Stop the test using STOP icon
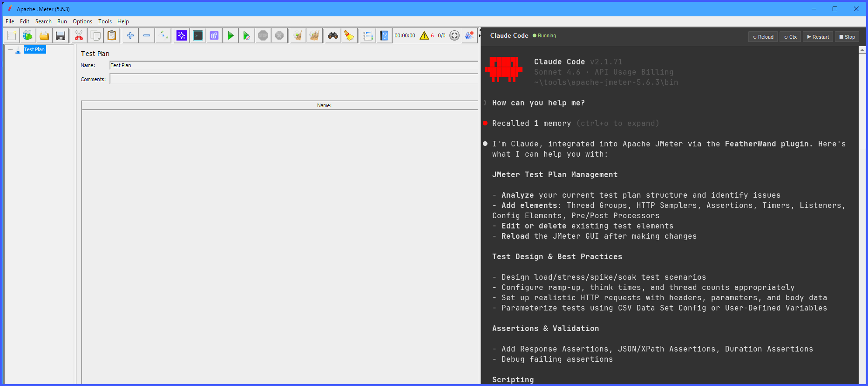 [263, 35]
